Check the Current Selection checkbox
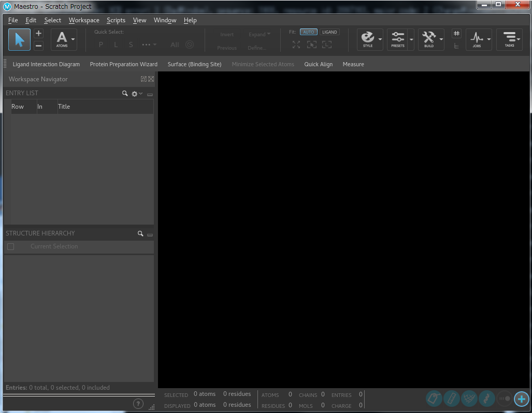532x413 pixels. tap(10, 247)
